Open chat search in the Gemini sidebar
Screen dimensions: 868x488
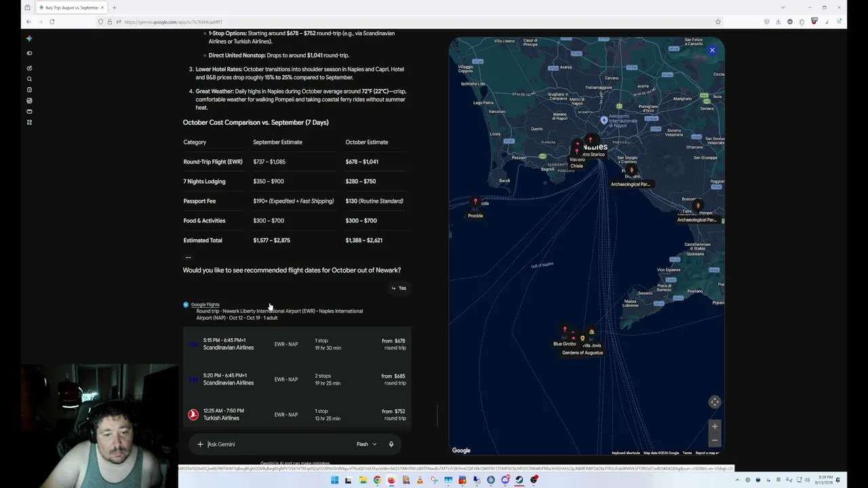[29, 79]
